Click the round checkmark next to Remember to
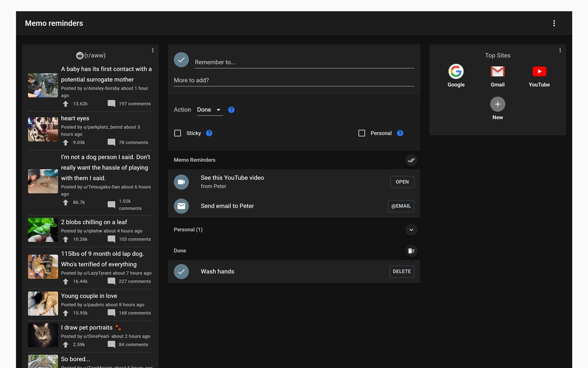The width and height of the screenshot is (588, 368). point(181,60)
